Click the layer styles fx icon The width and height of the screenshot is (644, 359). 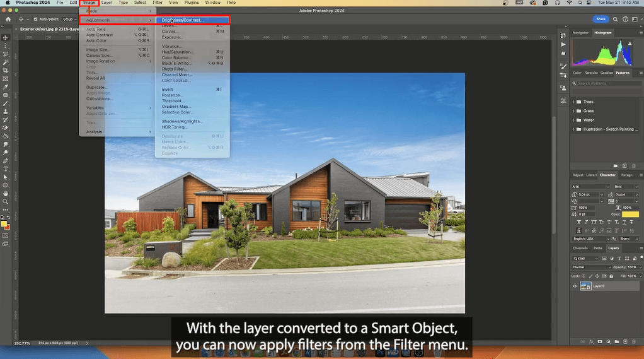pos(592,342)
